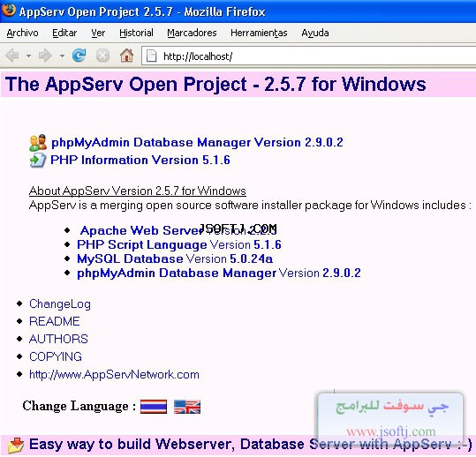Screen dimensions: 476x457
Task: Open the COPYING link
Action: pyautogui.click(x=56, y=356)
